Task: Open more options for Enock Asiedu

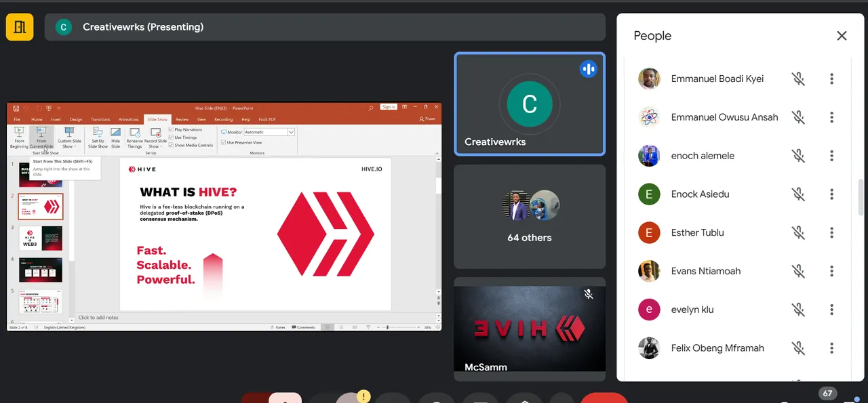Action: [831, 194]
